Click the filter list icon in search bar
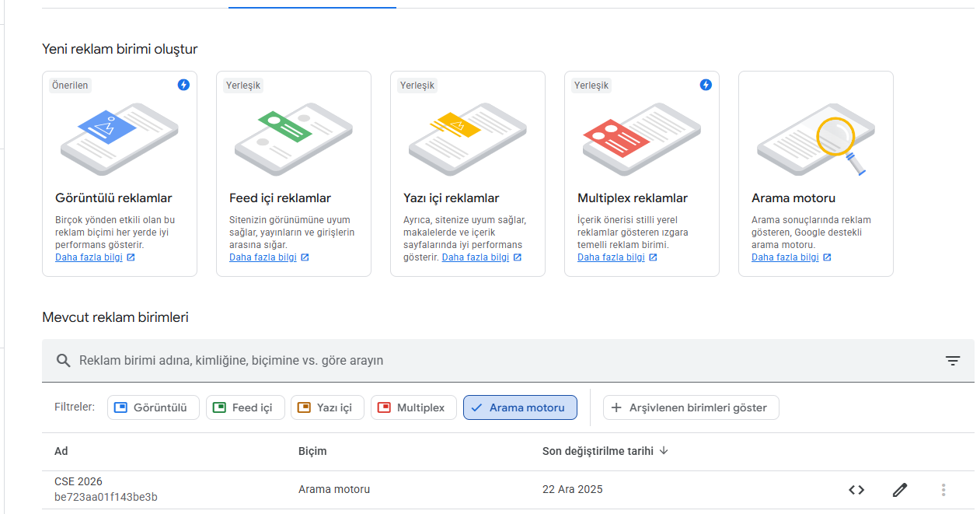This screenshot has width=980, height=514. pyautogui.click(x=953, y=361)
